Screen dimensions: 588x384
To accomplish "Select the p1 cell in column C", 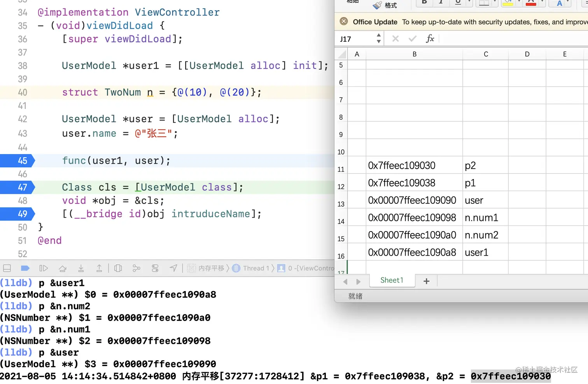I will coord(486,183).
